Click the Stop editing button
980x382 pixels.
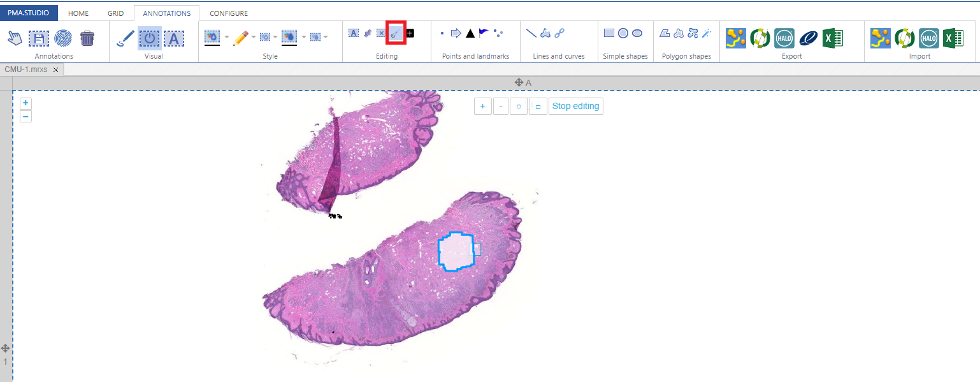pyautogui.click(x=575, y=107)
